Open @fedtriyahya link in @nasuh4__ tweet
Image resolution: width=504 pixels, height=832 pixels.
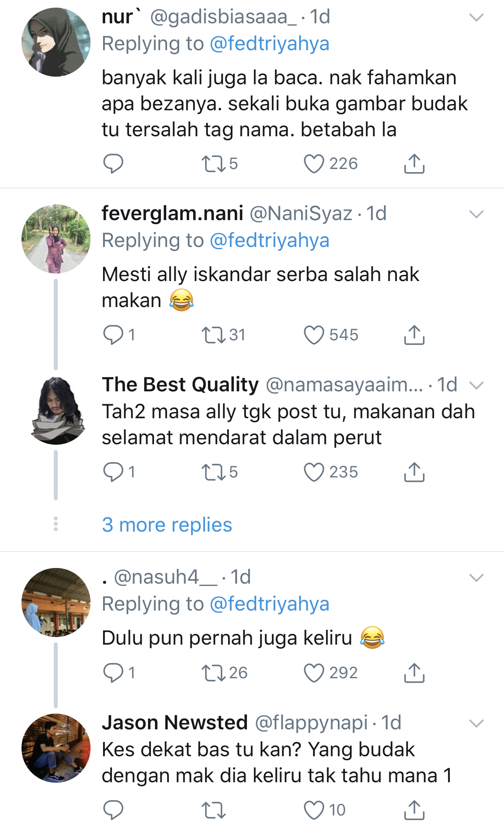[269, 604]
